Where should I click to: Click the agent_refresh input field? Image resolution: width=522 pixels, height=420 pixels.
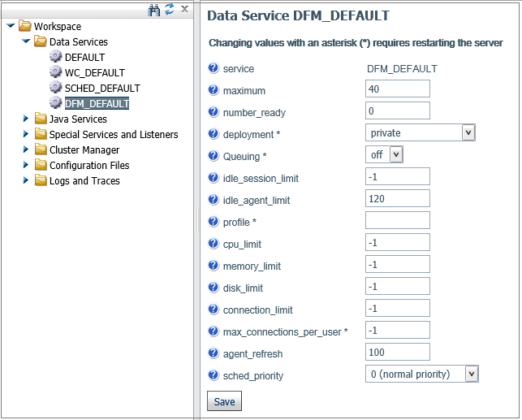pos(398,352)
